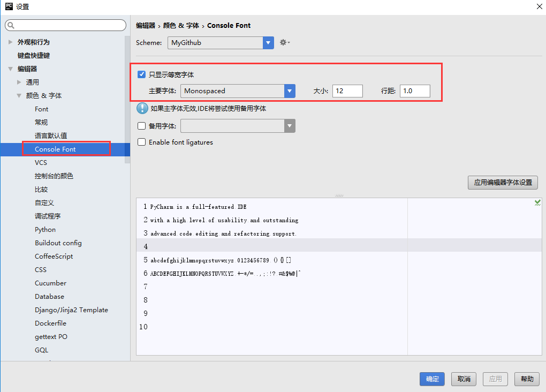This screenshot has width=546, height=392.
Task: Open the 主要字体 Monospaced dropdown
Action: (x=290, y=91)
